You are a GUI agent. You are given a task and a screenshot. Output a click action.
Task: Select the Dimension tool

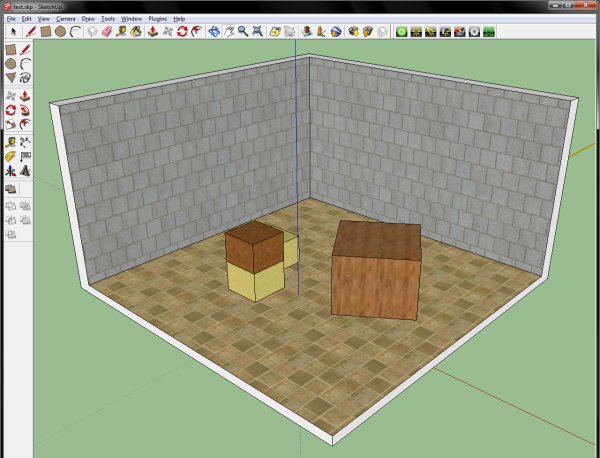coord(25,142)
